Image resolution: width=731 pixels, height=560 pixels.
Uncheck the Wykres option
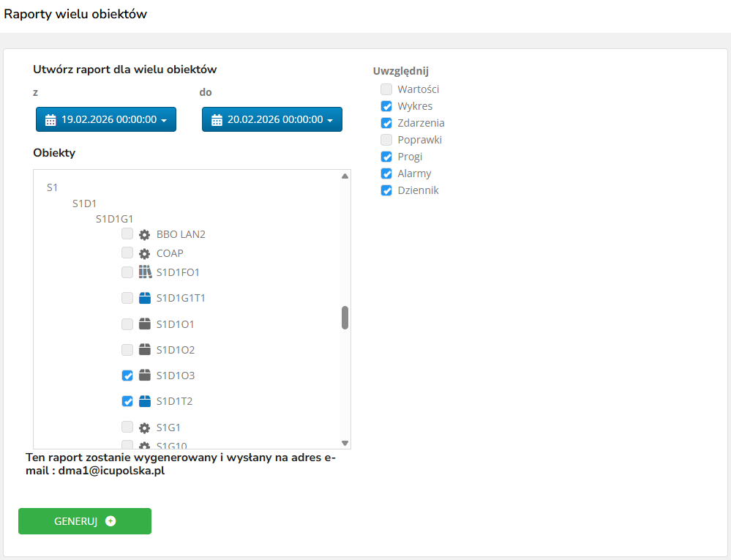[386, 106]
